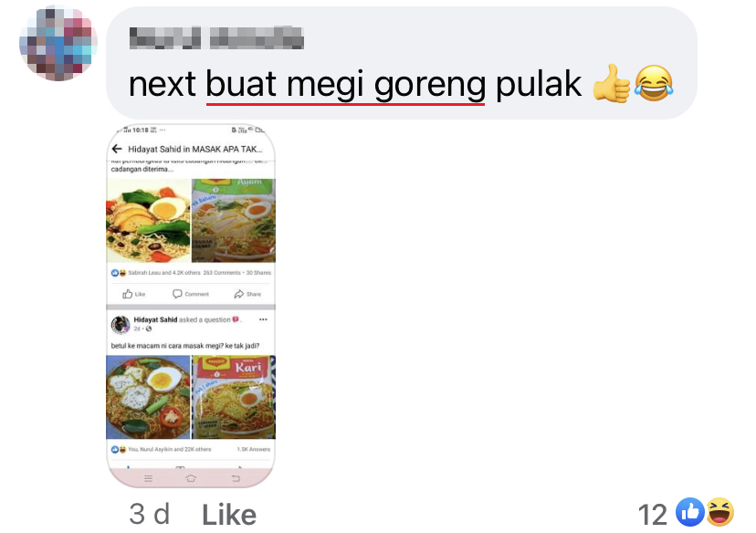Tap the Comment icon under Ayam post

click(191, 294)
